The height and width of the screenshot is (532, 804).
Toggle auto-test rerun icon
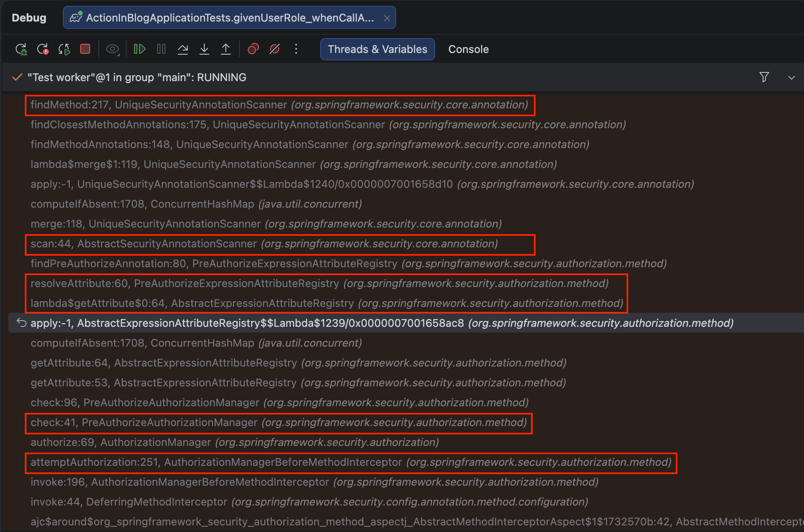pyautogui.click(x=64, y=49)
